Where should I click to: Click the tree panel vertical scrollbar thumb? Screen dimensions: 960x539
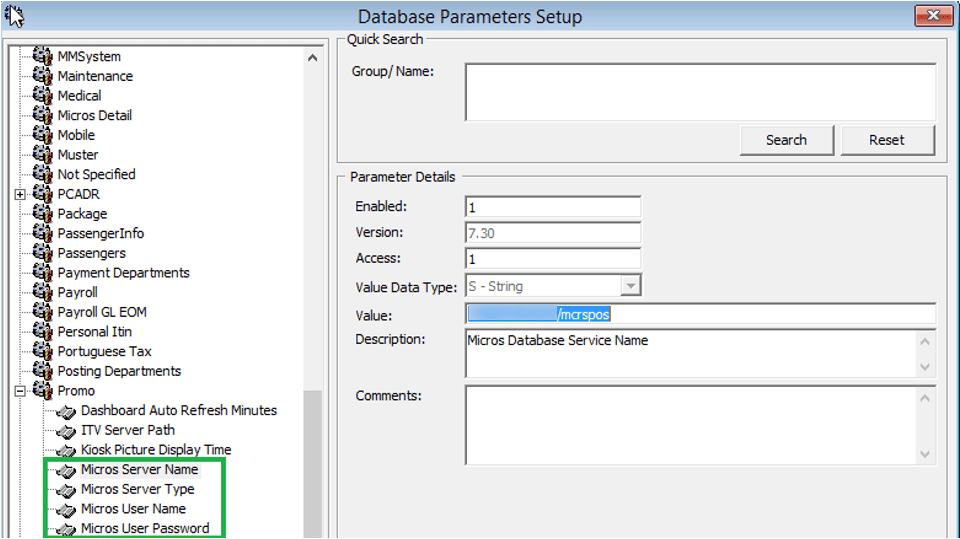[312, 464]
